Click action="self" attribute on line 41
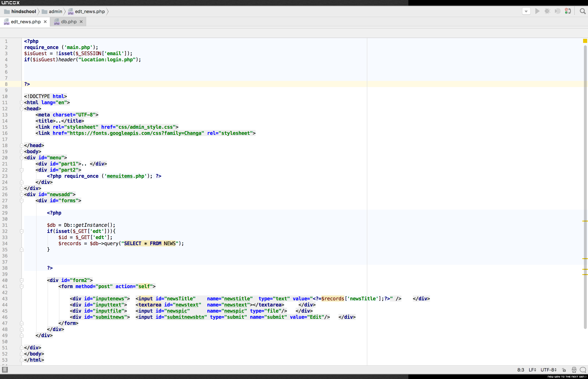Viewport: 588px width, 379px height. tap(134, 286)
